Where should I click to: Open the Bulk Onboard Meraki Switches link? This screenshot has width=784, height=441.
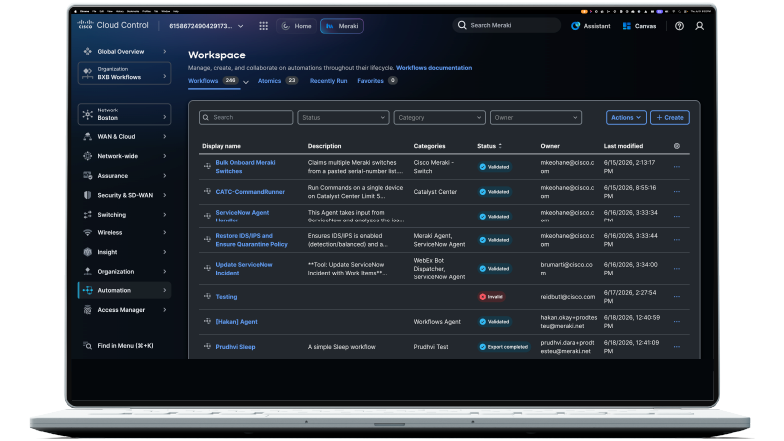[x=245, y=167]
